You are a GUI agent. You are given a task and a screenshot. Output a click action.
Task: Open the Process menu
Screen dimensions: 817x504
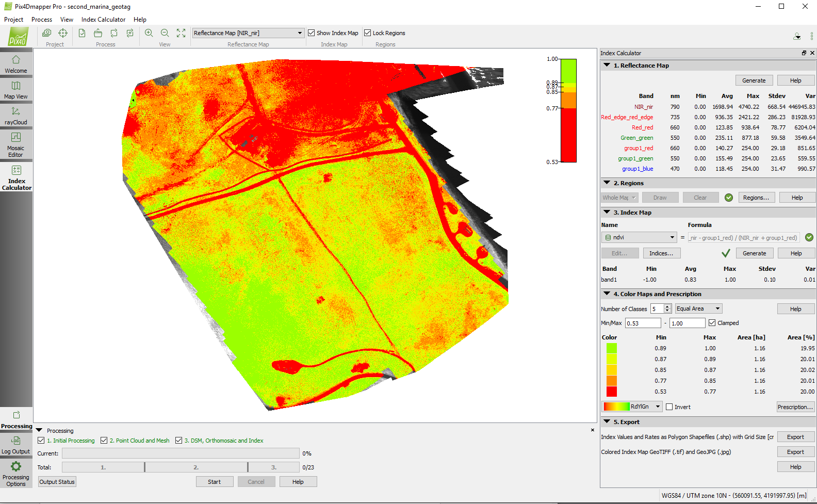(42, 20)
